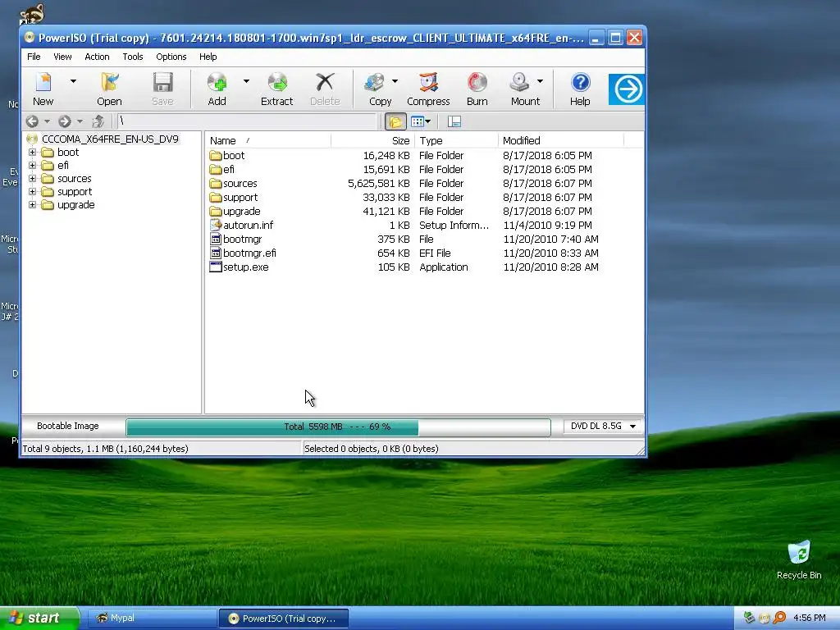Click the New image toolbar icon
Screen dimensions: 840x630
click(x=43, y=89)
